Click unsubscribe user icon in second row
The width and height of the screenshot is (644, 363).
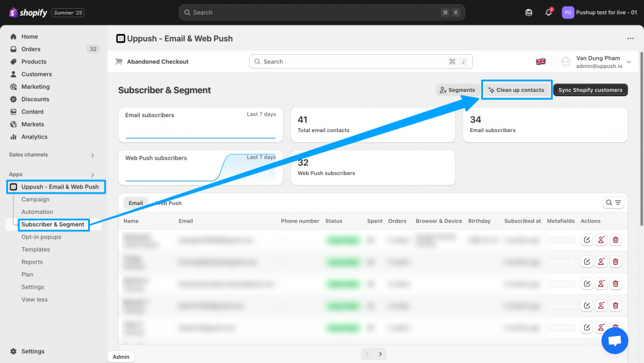click(x=601, y=262)
